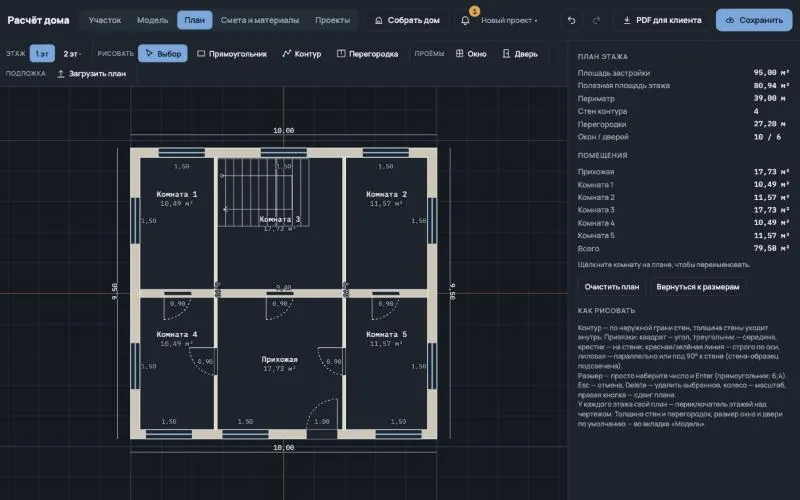
Task: Select bottom wall window under Комната 4
Action: pyautogui.click(x=169, y=434)
